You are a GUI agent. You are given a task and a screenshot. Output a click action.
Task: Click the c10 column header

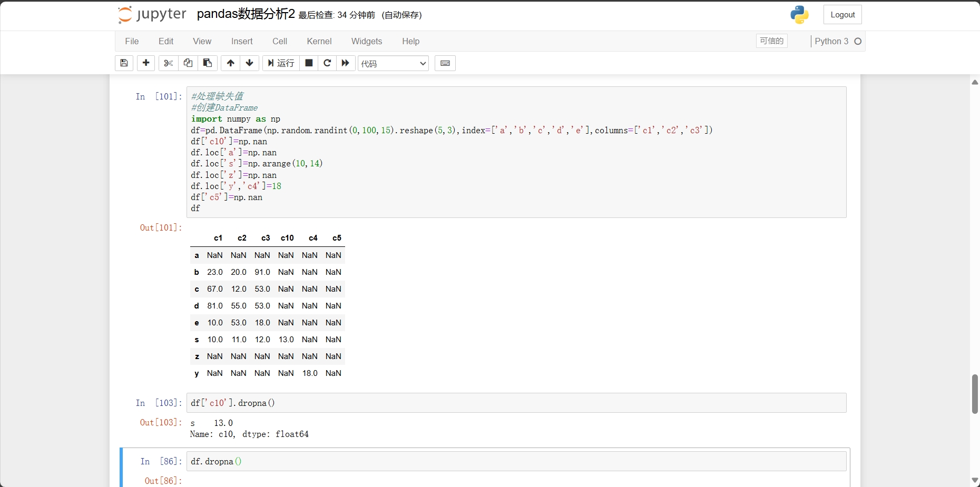click(287, 238)
